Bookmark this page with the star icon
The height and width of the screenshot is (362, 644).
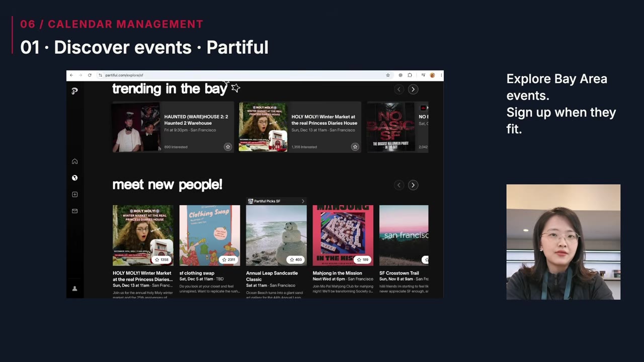[388, 75]
